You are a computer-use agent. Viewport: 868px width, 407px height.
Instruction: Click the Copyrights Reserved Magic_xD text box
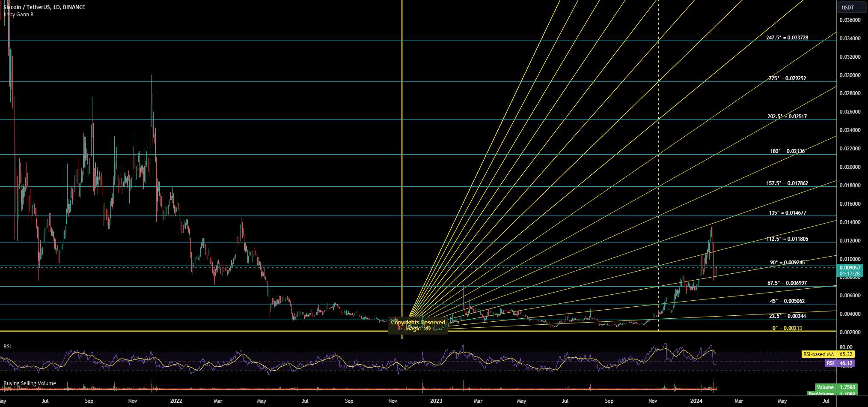tap(418, 326)
